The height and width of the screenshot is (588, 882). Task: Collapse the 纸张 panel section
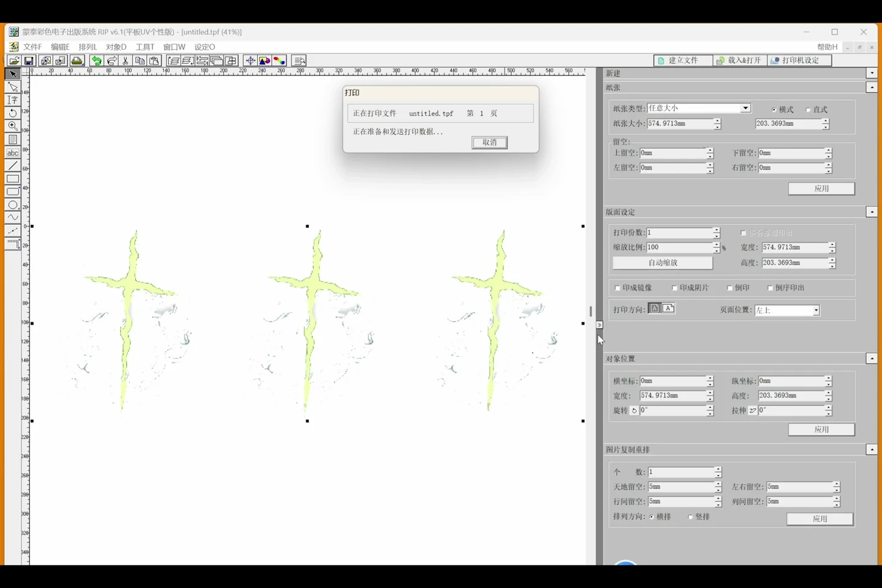pyautogui.click(x=872, y=88)
